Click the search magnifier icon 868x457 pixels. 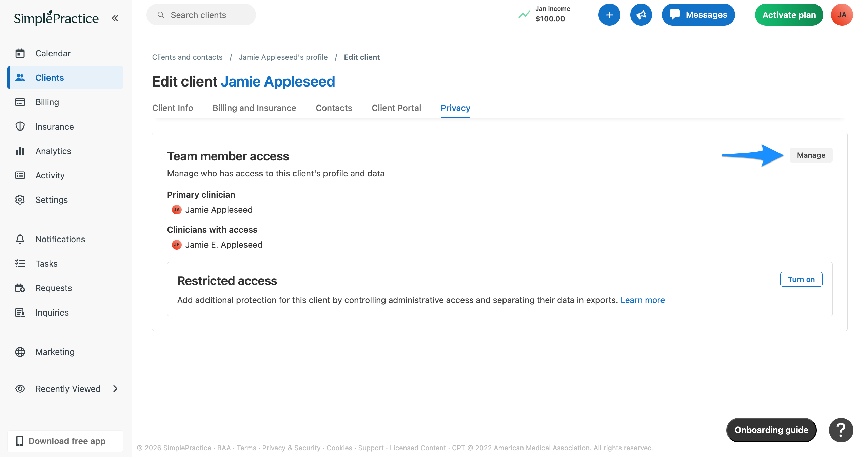point(161,15)
